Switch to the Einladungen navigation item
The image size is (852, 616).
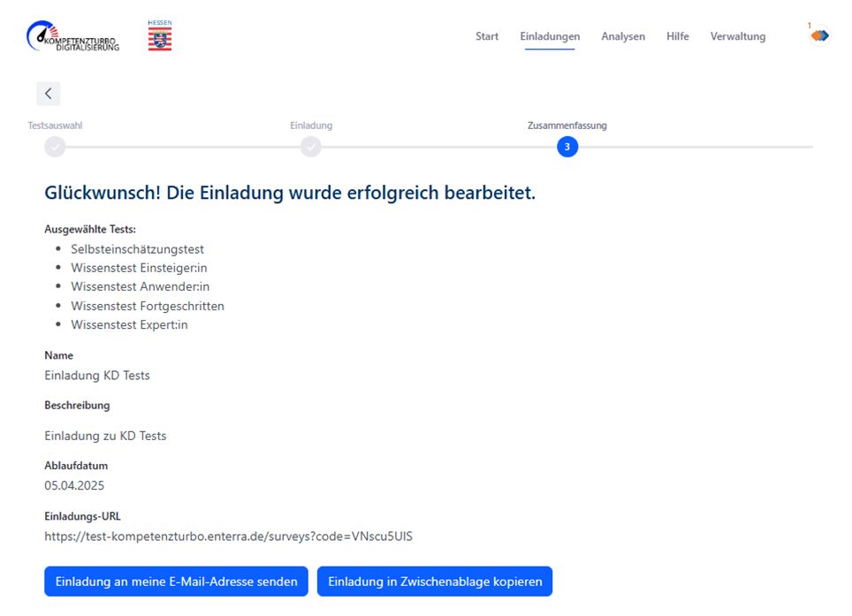pos(550,36)
